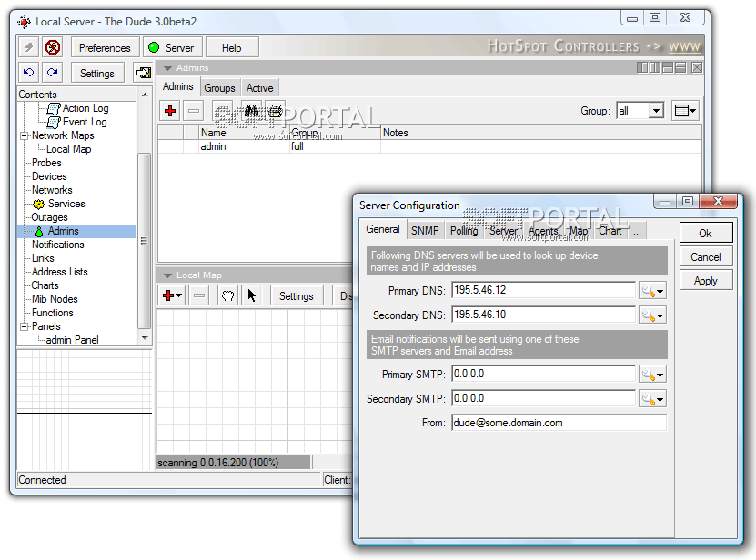The height and width of the screenshot is (560, 756).
Task: Sort by the Name column header
Action: 244,133
